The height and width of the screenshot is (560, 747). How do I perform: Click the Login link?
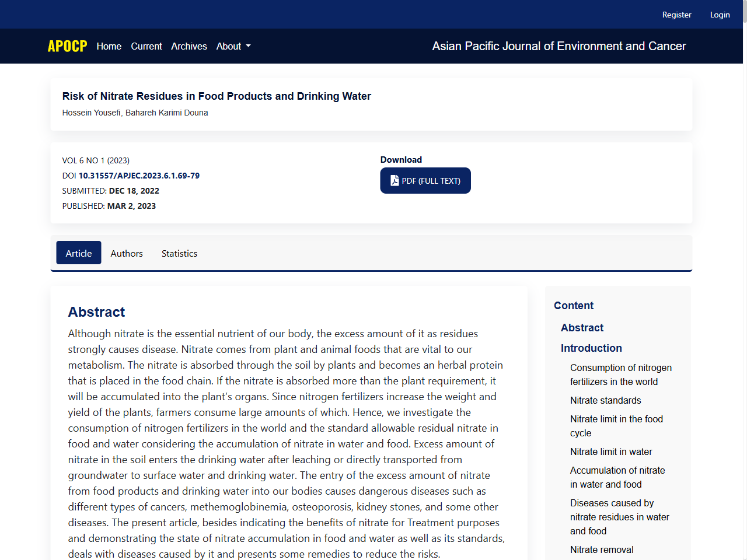tap(720, 15)
